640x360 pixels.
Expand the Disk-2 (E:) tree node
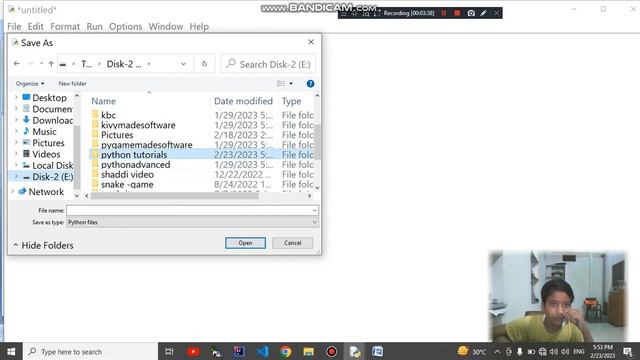coord(16,176)
